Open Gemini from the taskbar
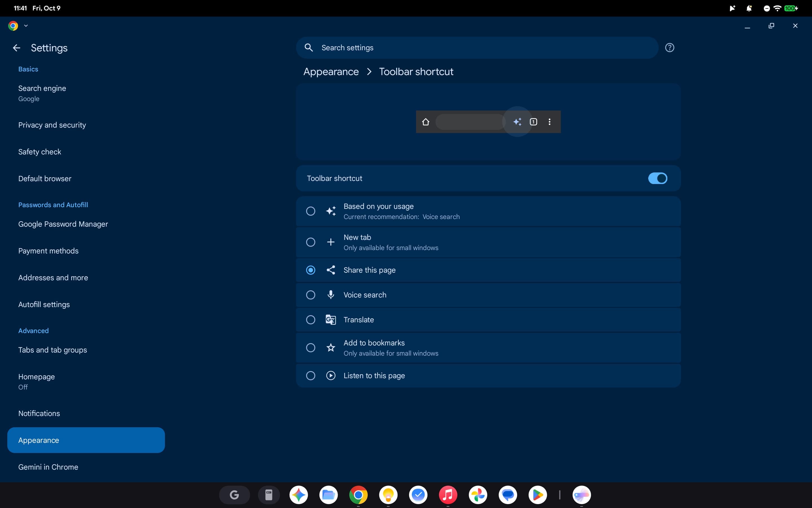This screenshot has height=508, width=812. [299, 495]
